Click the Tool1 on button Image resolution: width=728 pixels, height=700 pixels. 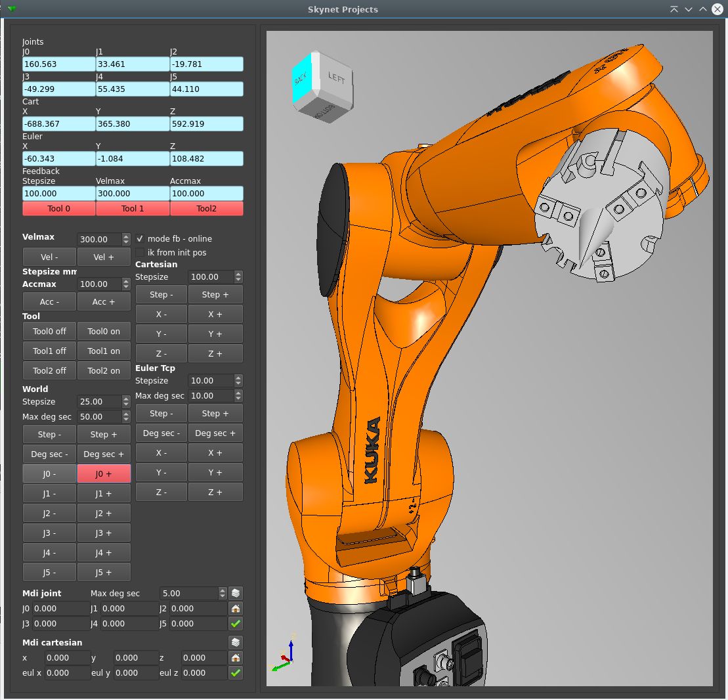pyautogui.click(x=104, y=351)
